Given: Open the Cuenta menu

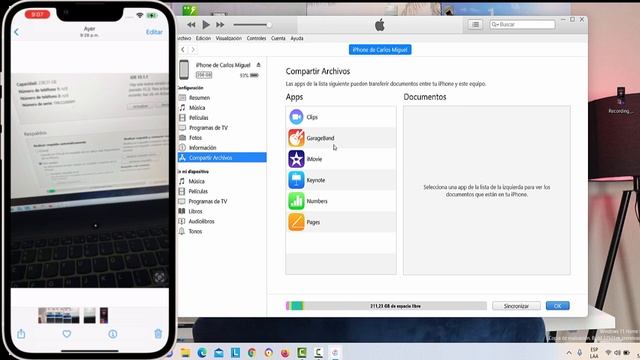Looking at the screenshot, I should tap(278, 38).
